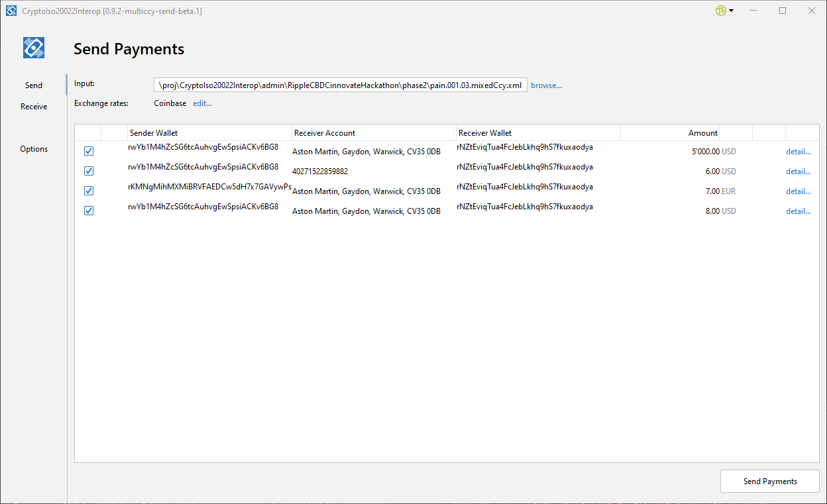
Task: Open detail... for the 7.00 EUR payment
Action: tap(798, 191)
